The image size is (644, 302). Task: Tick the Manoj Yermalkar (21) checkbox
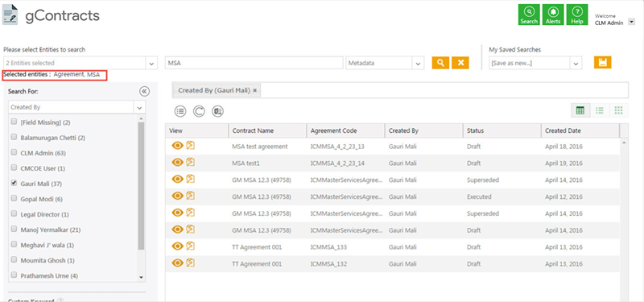(x=14, y=229)
